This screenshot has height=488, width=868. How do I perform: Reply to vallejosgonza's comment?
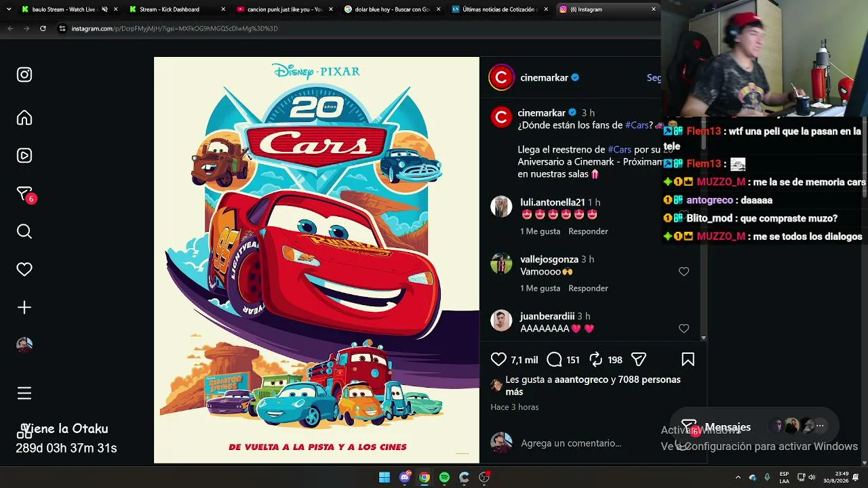click(588, 288)
